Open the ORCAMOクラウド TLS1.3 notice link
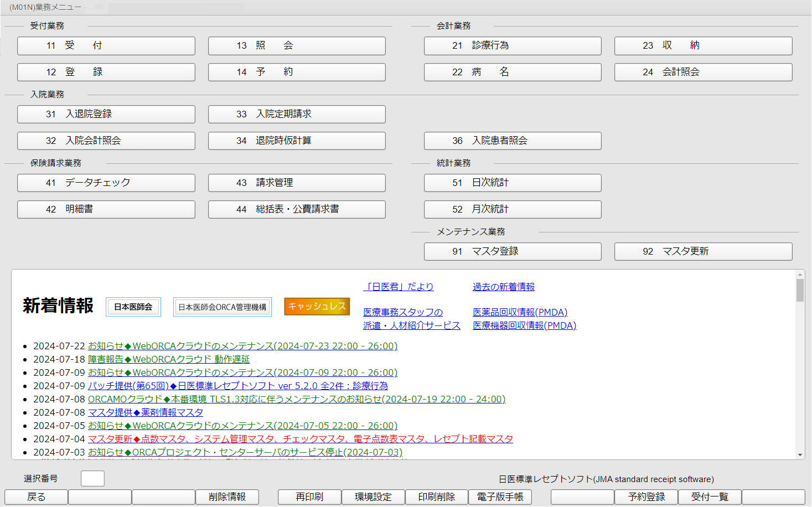Image resolution: width=812 pixels, height=507 pixels. (297, 399)
